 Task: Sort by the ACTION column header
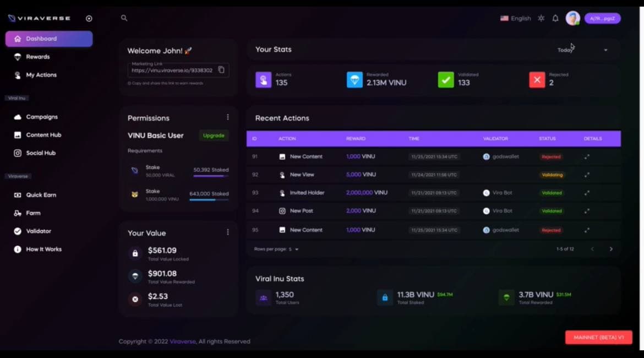[287, 138]
